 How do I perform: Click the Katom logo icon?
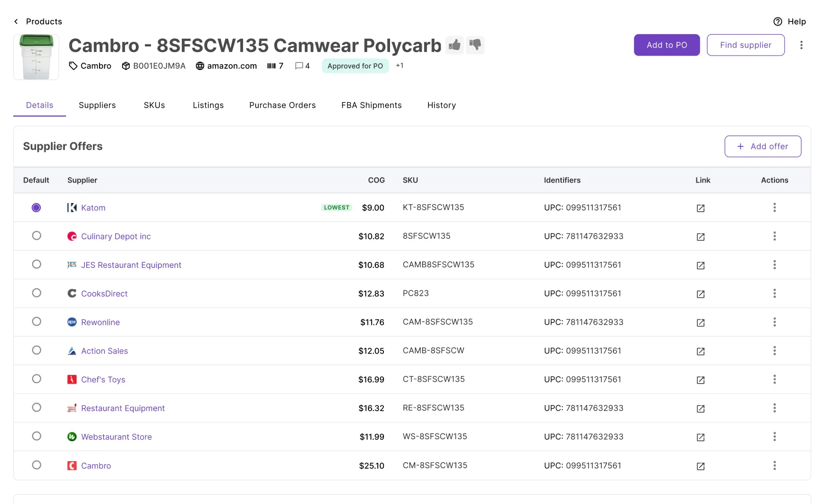pos(72,208)
